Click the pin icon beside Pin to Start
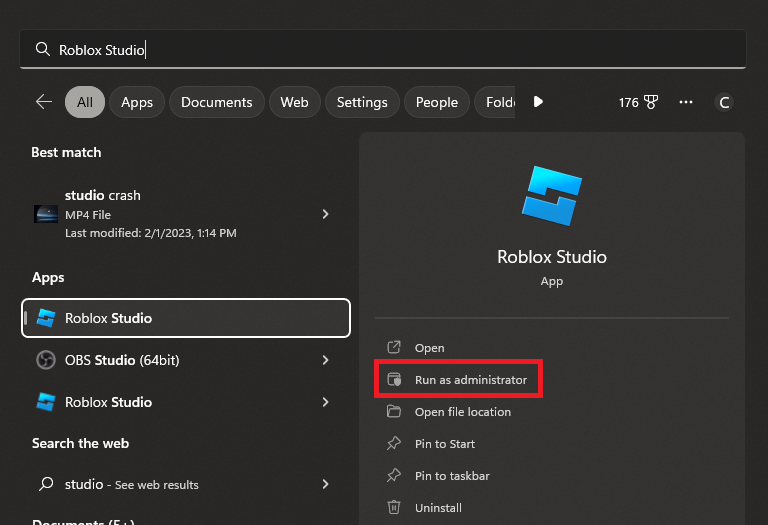 (394, 443)
